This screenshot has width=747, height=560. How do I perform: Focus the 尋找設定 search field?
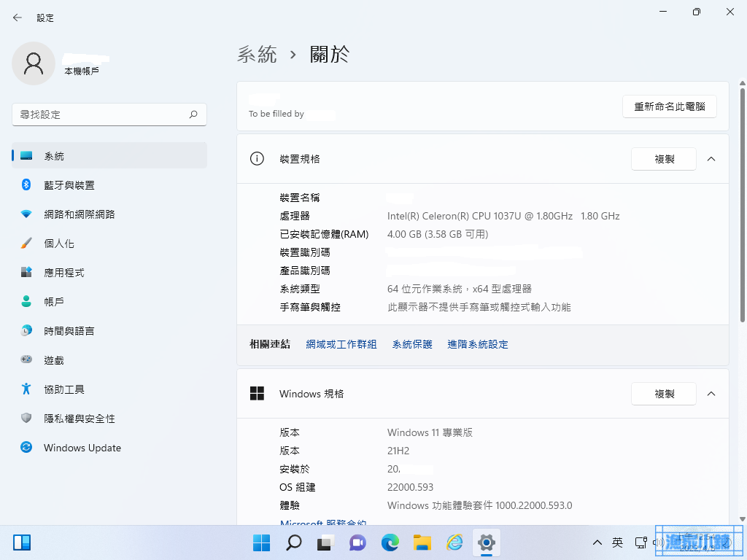click(x=109, y=114)
